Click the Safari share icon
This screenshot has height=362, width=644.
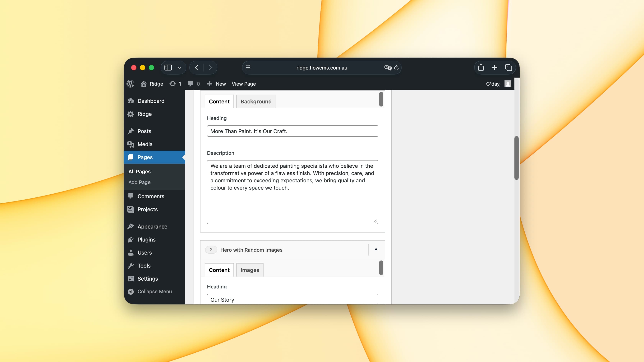481,68
